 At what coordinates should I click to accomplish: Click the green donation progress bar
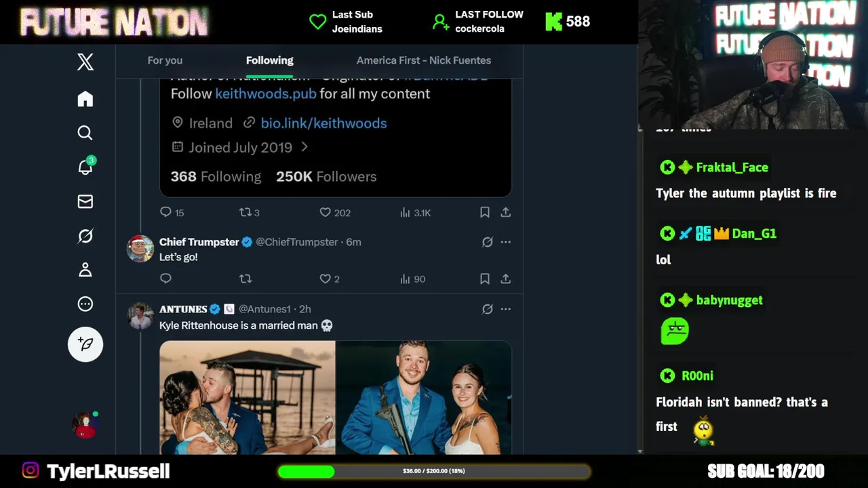434,471
